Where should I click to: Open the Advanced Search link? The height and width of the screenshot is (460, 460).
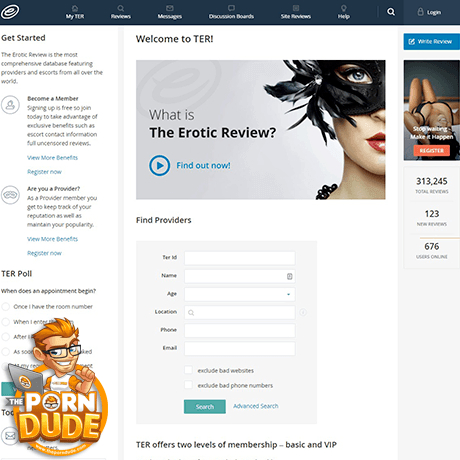tap(256, 406)
